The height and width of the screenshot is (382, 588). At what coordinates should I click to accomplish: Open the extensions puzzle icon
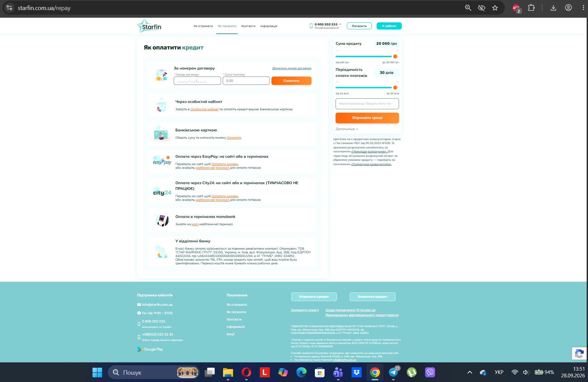(x=531, y=8)
